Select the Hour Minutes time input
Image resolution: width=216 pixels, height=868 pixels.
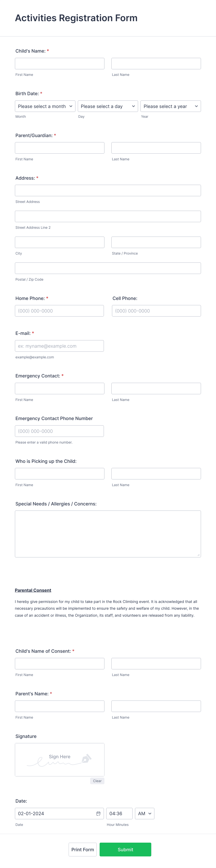coord(119,813)
